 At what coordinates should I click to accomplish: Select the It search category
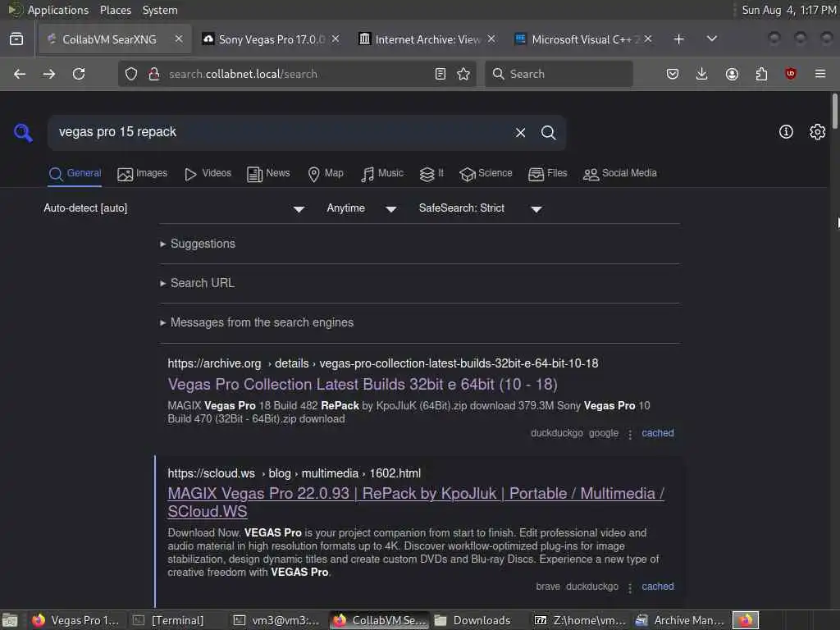click(431, 174)
